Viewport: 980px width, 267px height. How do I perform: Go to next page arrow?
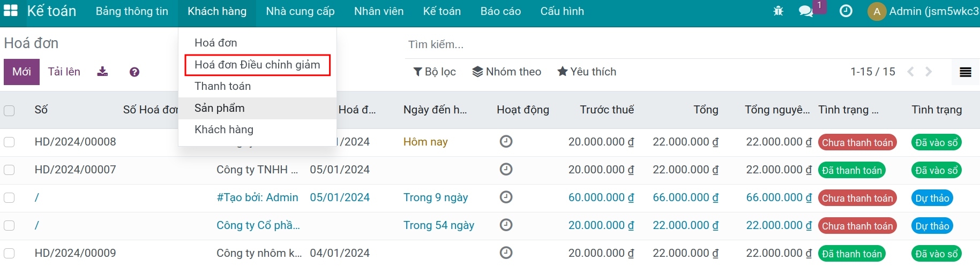[929, 72]
